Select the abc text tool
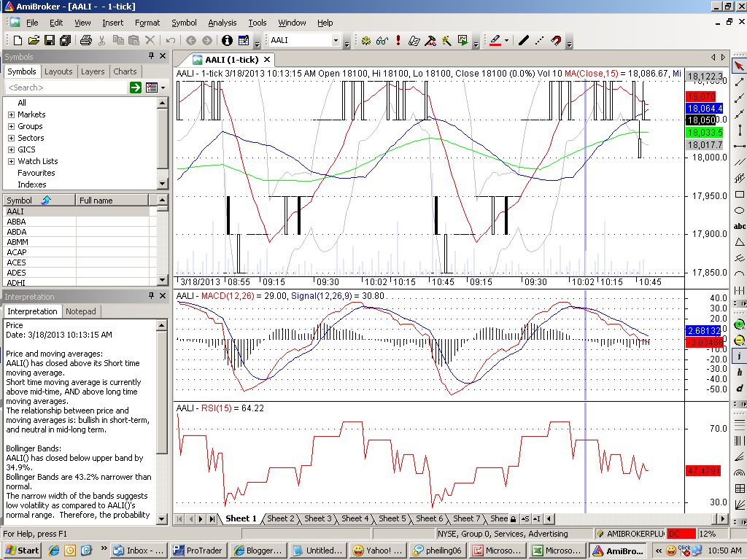Screen dimensions: 747x560 (739, 226)
